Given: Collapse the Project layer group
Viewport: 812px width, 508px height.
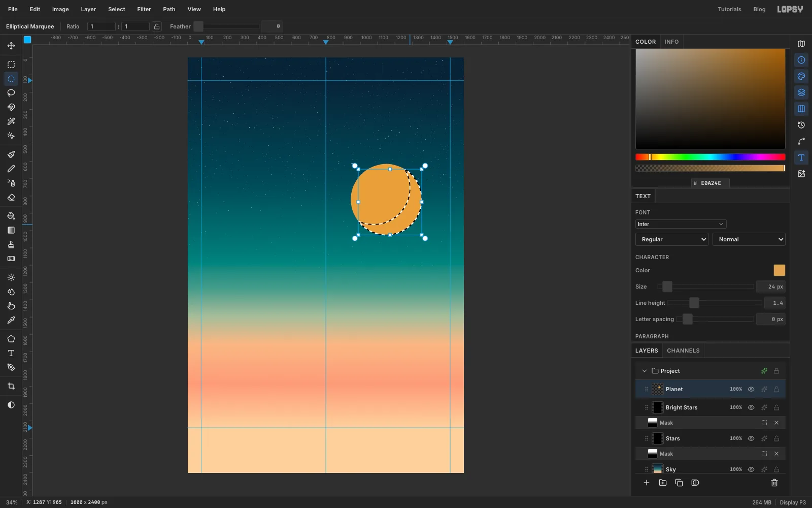Looking at the screenshot, I should point(645,371).
